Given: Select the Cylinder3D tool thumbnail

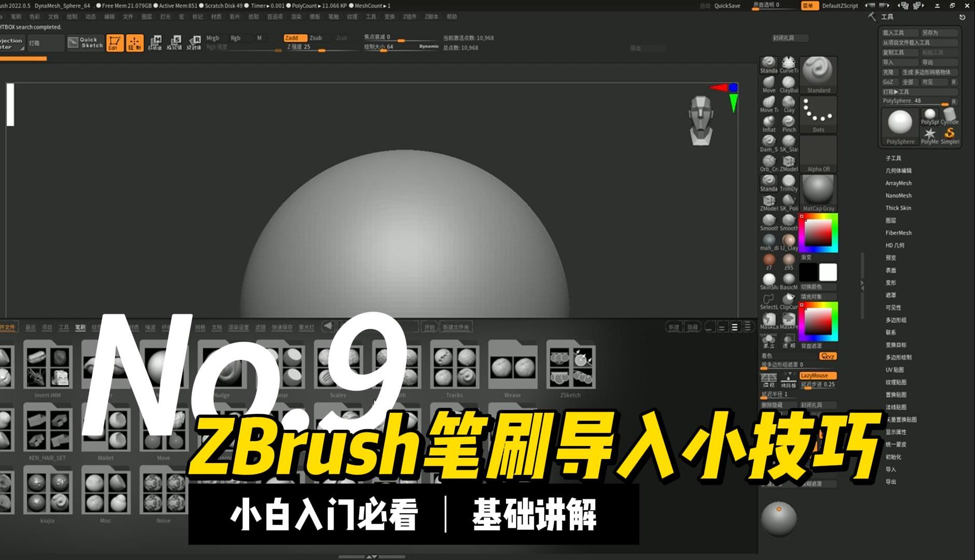Looking at the screenshot, I should [950, 116].
